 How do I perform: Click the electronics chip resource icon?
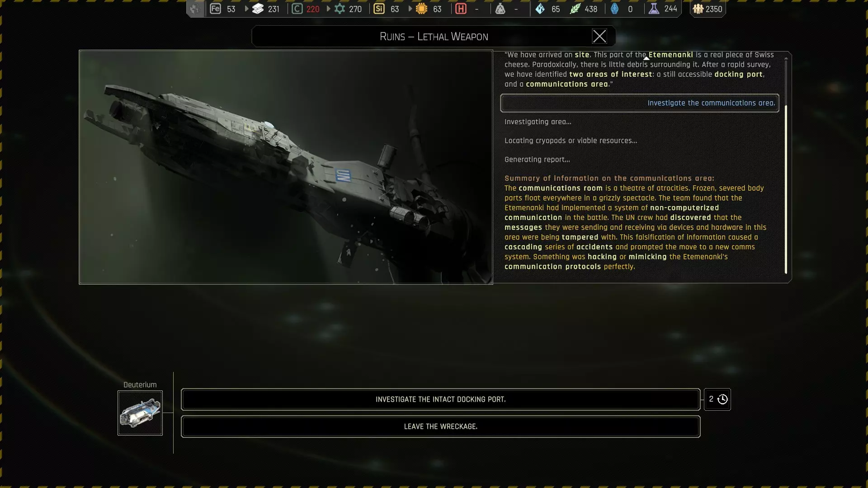421,9
